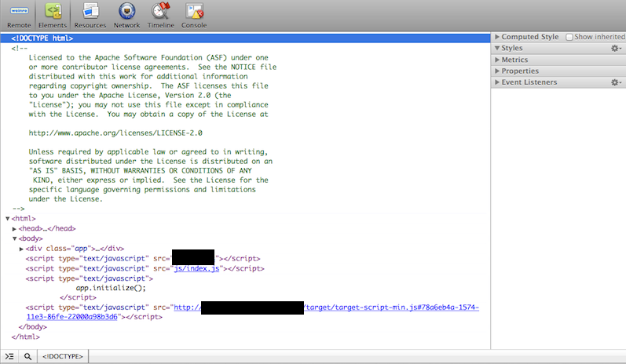The width and height of the screenshot is (626, 364).
Task: Select the inline script type text/javascript opening tag
Action: pyautogui.click(x=90, y=278)
